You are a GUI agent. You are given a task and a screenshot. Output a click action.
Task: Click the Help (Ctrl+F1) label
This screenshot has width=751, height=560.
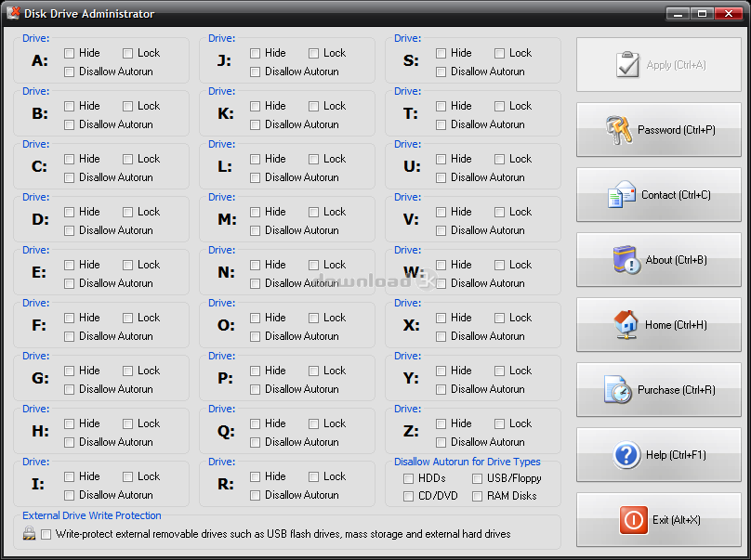tap(676, 455)
